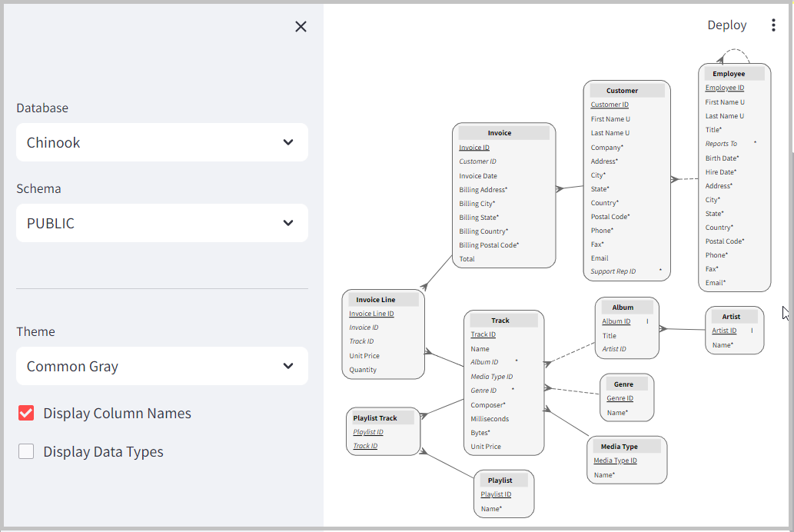
Task: Click the Deploy button
Action: (x=726, y=25)
